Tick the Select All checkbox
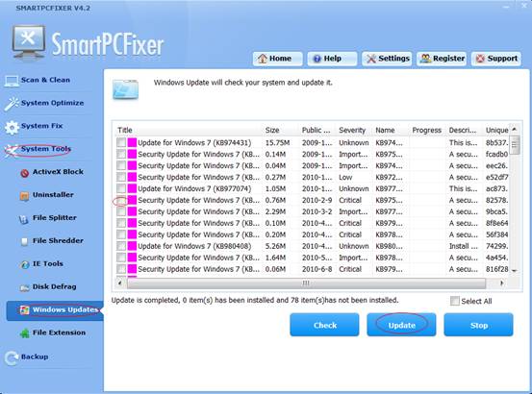 coord(455,301)
